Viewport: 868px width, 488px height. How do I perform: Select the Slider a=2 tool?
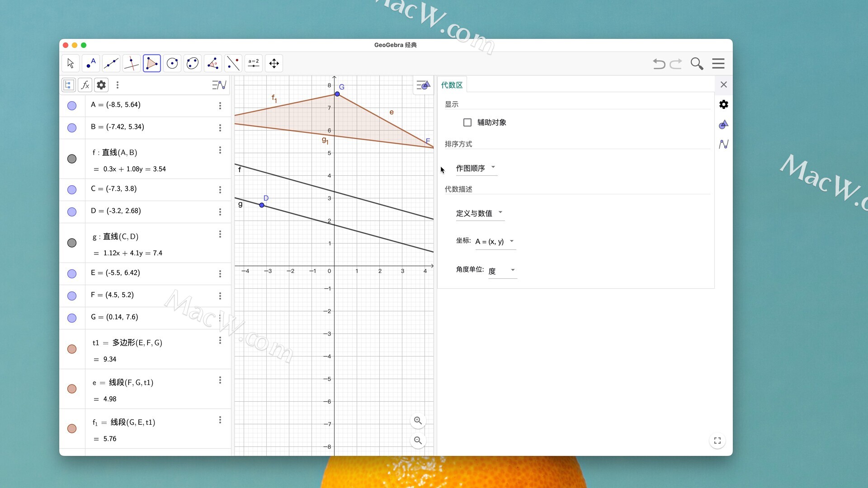[254, 63]
